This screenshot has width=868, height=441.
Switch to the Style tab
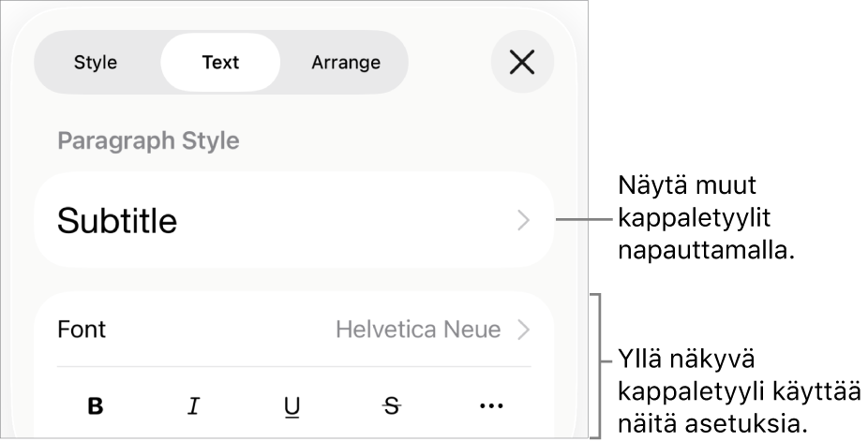point(96,63)
